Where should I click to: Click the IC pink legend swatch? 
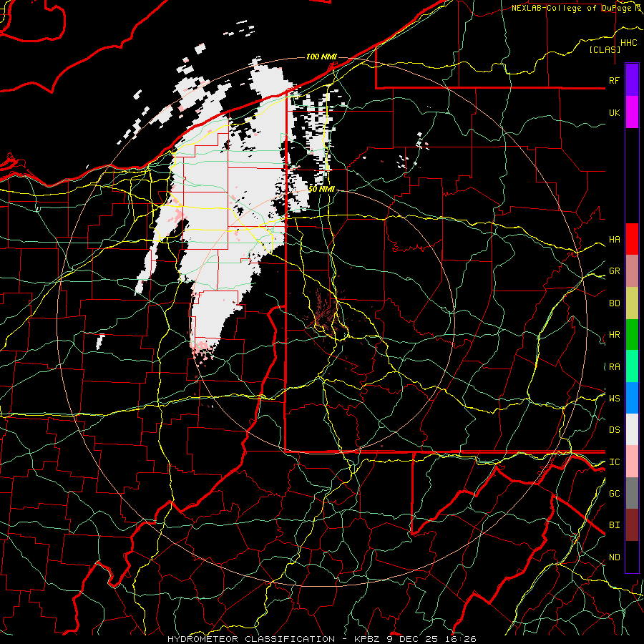point(632,462)
